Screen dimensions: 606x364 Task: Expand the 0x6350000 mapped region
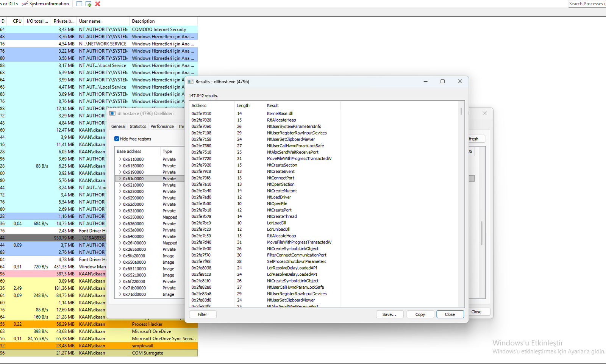coord(120,217)
